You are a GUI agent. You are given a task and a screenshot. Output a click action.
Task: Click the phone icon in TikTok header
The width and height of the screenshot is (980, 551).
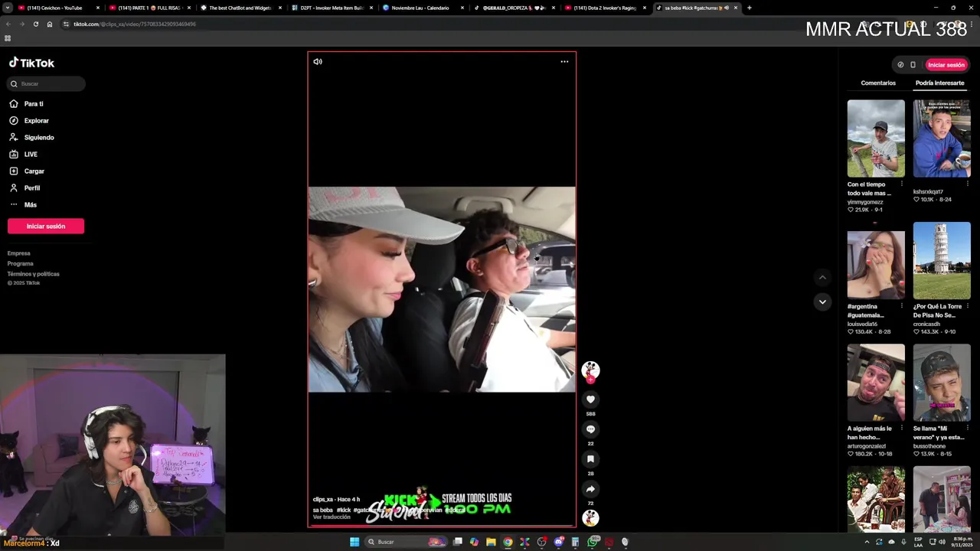tap(913, 65)
